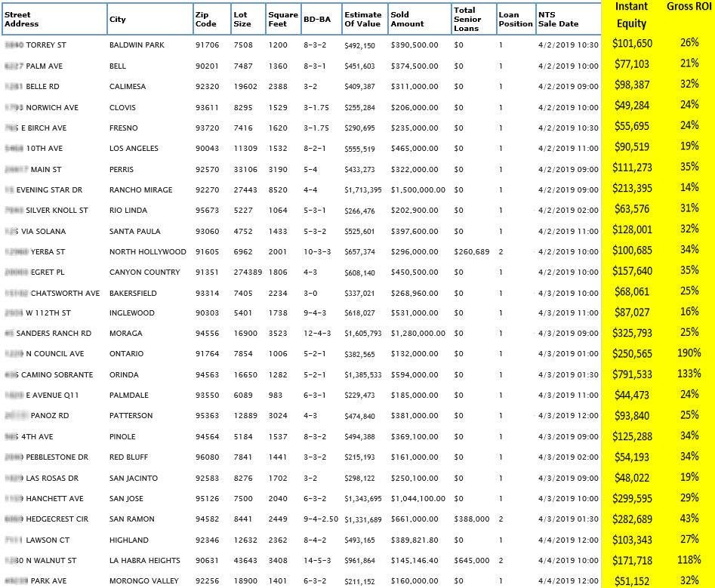Click the Lot Size column header
Screen dimensions: 715x588
(x=248, y=19)
